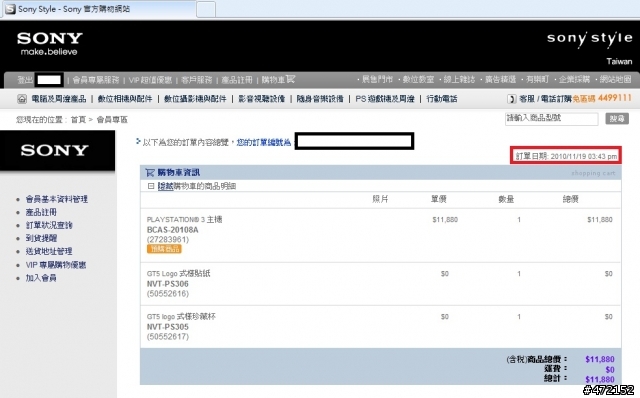The width and height of the screenshot is (640, 398).
Task: Click the 搜尋 search button
Action: point(617,118)
